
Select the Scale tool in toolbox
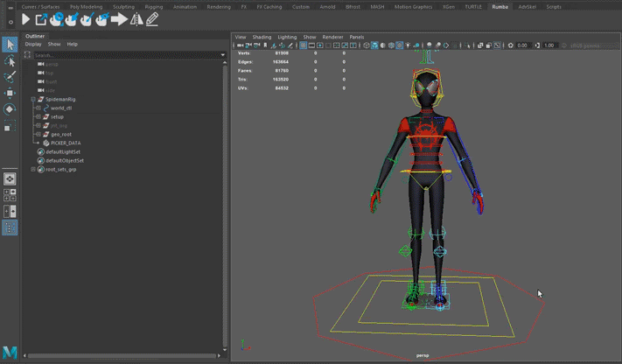point(10,125)
